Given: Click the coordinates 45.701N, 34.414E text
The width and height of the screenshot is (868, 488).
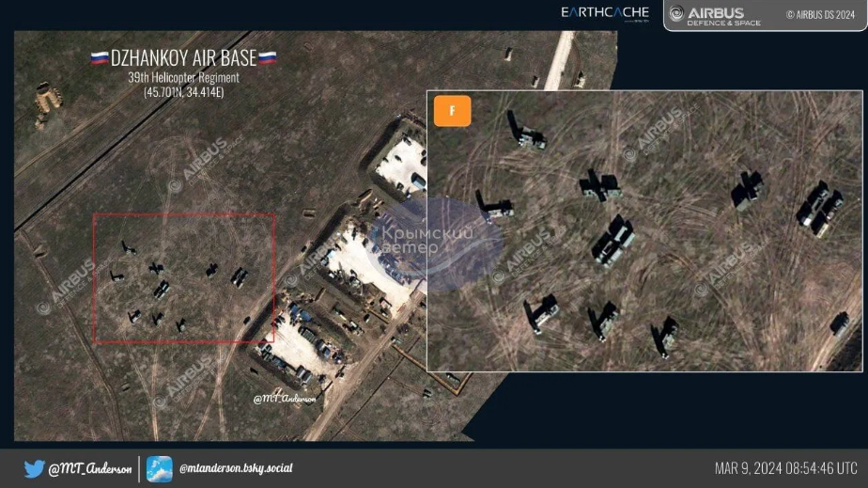Looking at the screenshot, I should [x=184, y=92].
